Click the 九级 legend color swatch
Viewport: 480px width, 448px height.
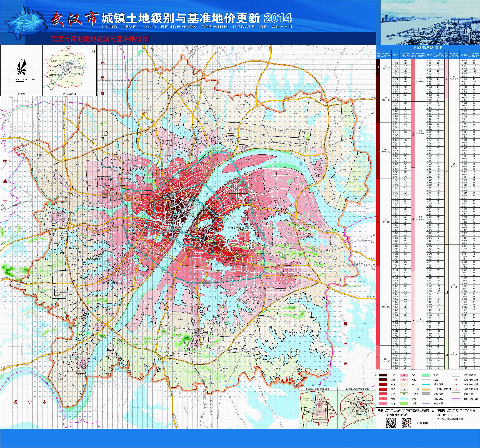tap(404, 380)
